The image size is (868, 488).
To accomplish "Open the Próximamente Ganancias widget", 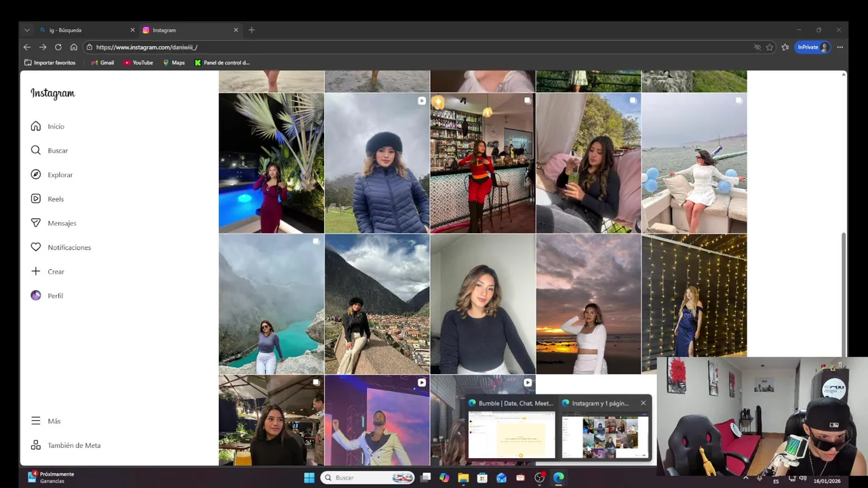I will click(51, 477).
